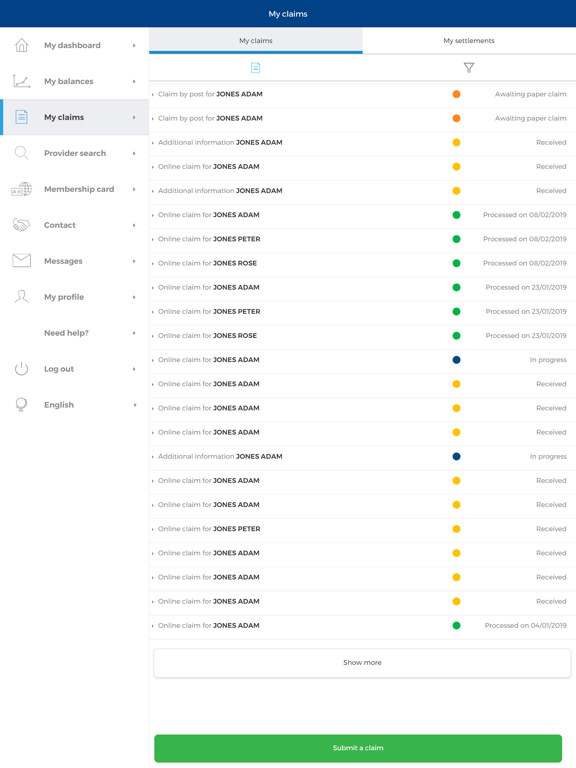Click My balances label
This screenshot has height=768, width=576.
point(69,81)
